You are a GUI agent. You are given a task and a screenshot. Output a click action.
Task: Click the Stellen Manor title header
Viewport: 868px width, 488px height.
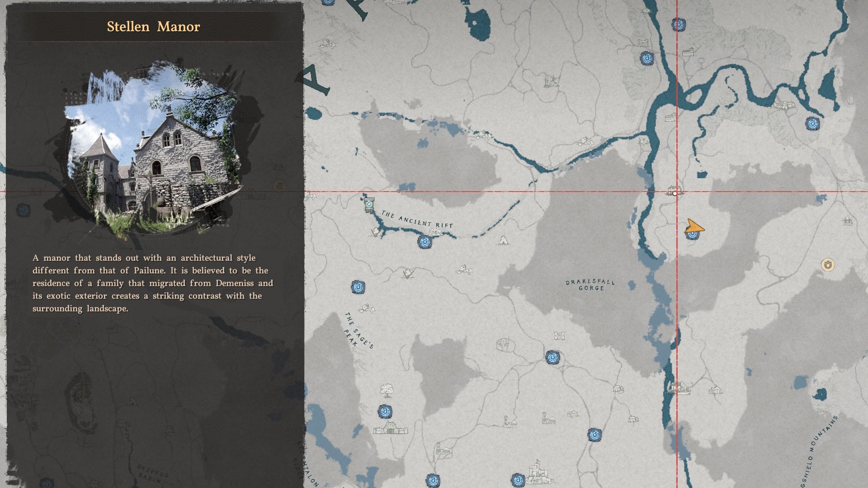click(x=154, y=27)
